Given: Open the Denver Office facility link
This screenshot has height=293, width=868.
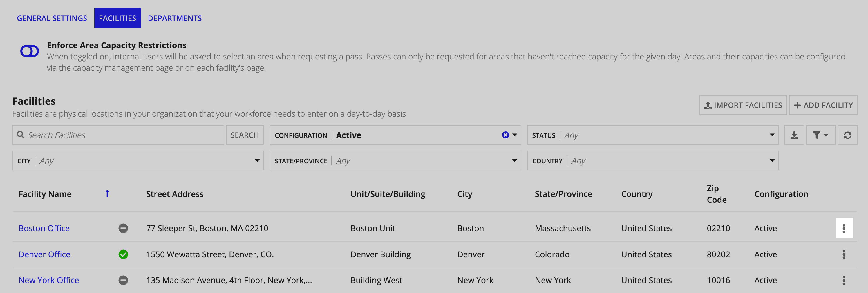Looking at the screenshot, I should tap(44, 254).
